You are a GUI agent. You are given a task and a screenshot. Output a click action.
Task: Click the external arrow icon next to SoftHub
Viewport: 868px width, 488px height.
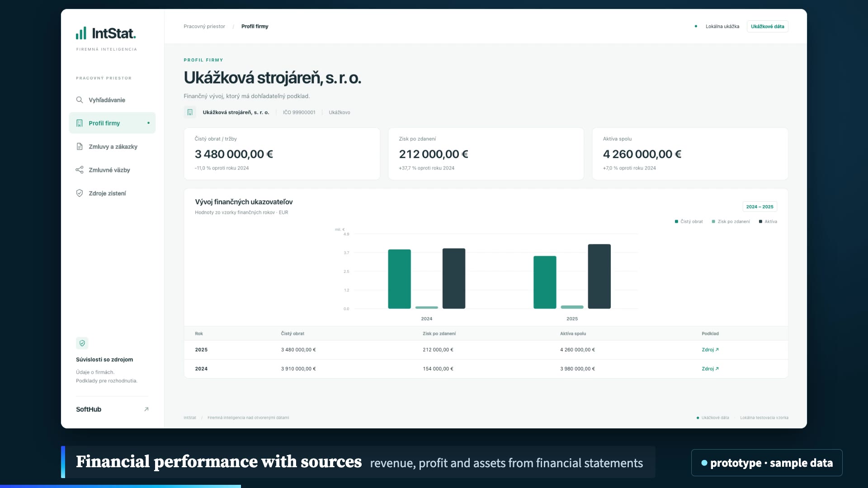tap(146, 409)
